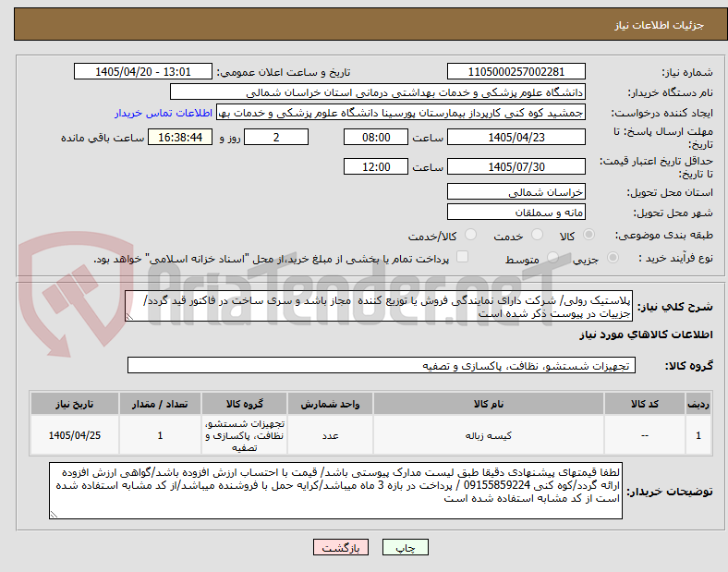
Task: Click the price validity date 1405/07/30
Action: [516, 166]
